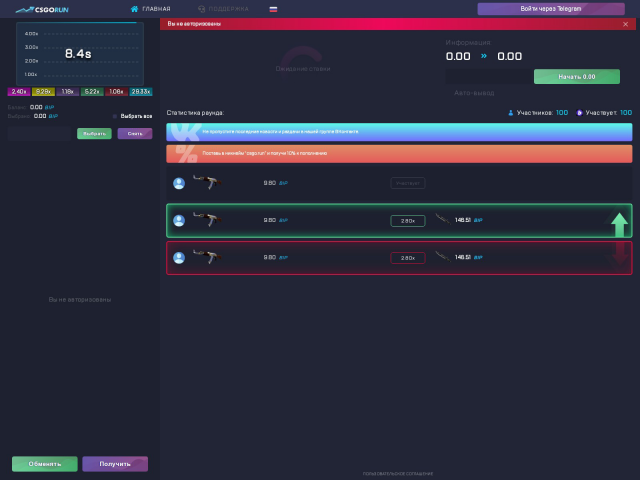Click the knife icon in green row
The height and width of the screenshot is (480, 640).
pos(442,220)
